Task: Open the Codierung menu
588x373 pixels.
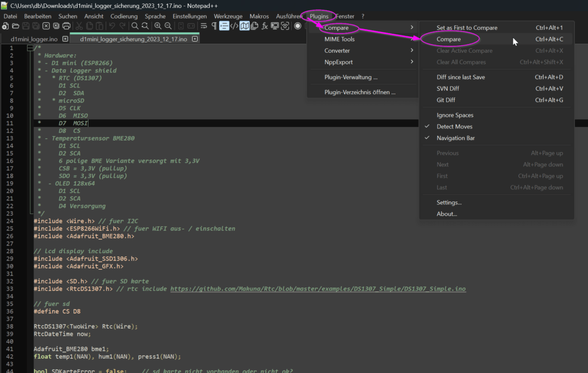Action: click(124, 16)
